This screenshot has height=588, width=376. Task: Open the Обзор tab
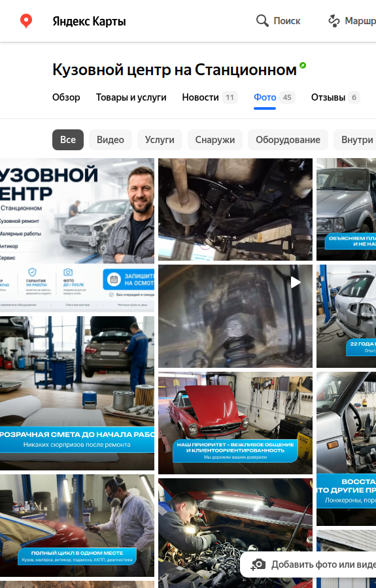coord(66,97)
